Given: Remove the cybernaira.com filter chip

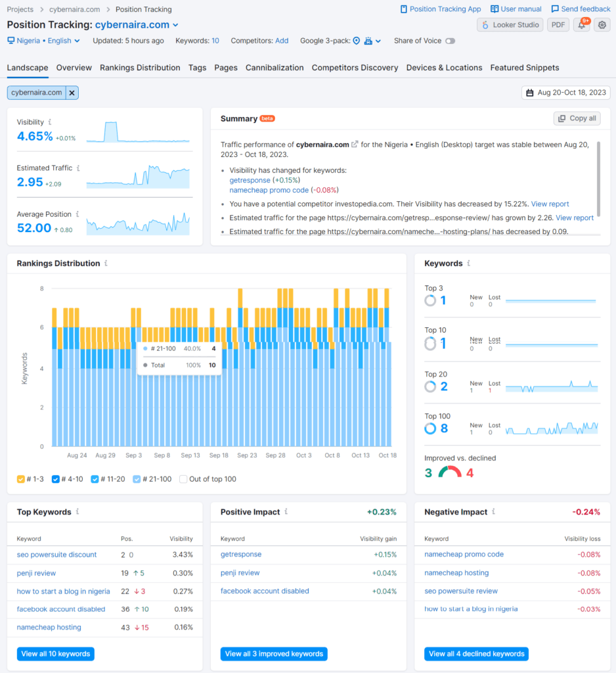Looking at the screenshot, I should pyautogui.click(x=72, y=93).
